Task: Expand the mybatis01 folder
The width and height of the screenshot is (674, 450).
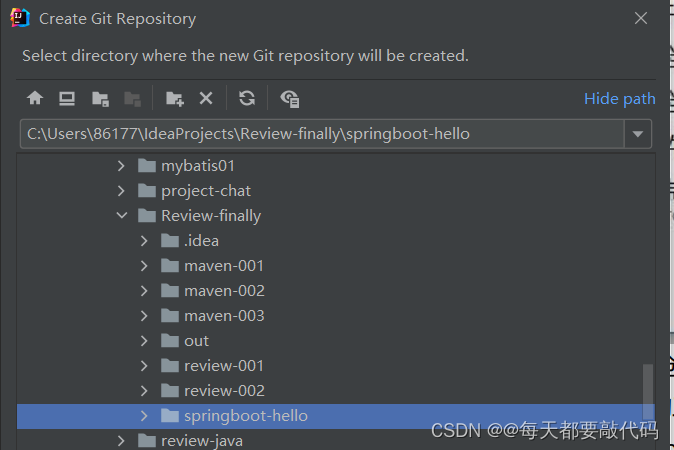Action: pos(121,166)
